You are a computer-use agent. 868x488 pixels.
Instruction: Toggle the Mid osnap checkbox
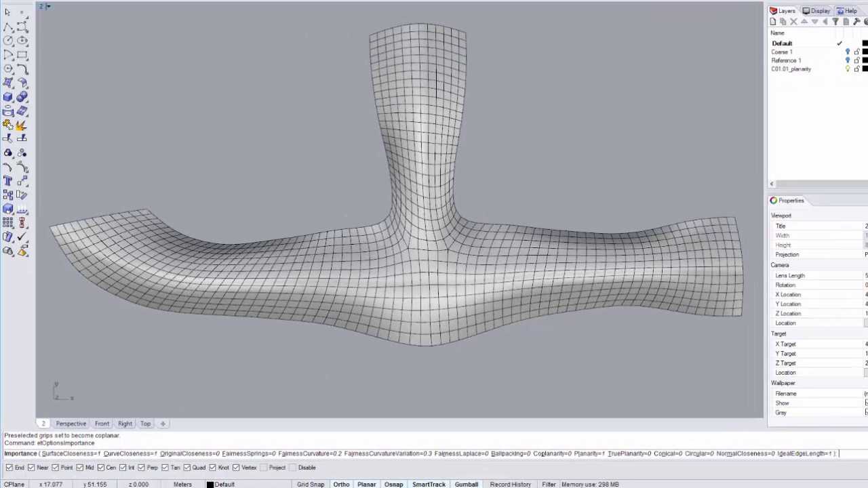pos(80,468)
